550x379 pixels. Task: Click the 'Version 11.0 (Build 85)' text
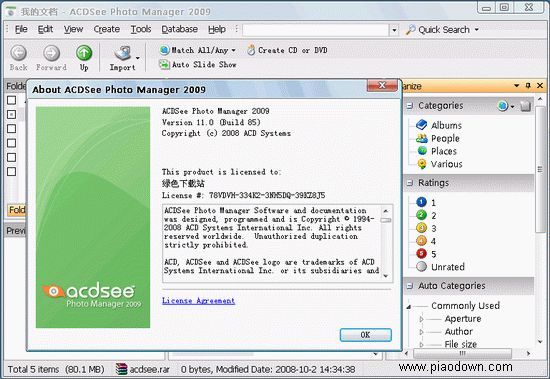(211, 122)
